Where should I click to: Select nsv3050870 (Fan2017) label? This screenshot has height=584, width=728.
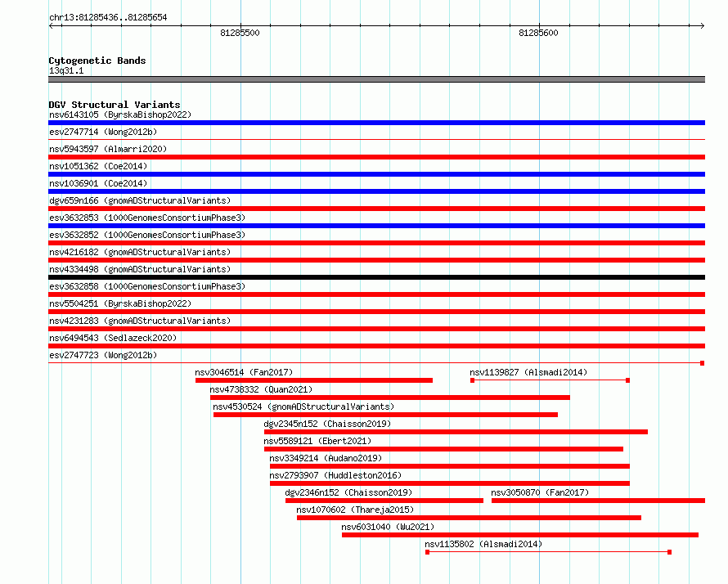[540, 492]
